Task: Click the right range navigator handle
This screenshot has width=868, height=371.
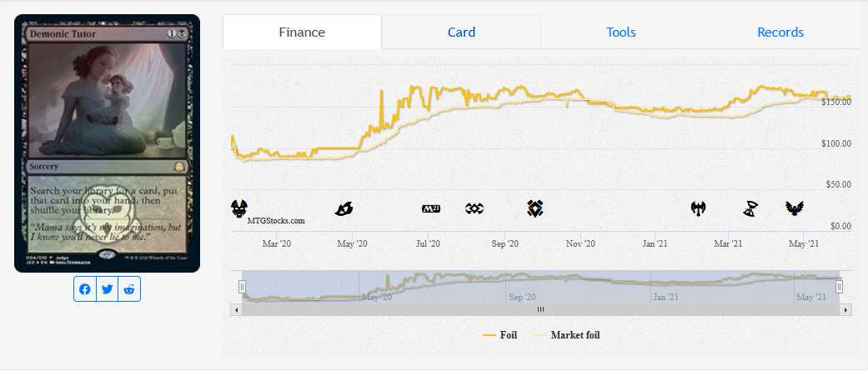Action: coord(840,287)
